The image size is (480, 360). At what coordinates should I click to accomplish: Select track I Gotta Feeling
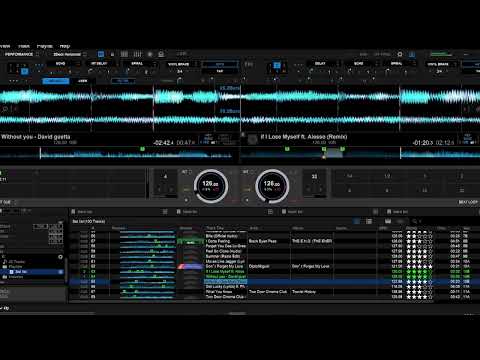pyautogui.click(x=218, y=241)
